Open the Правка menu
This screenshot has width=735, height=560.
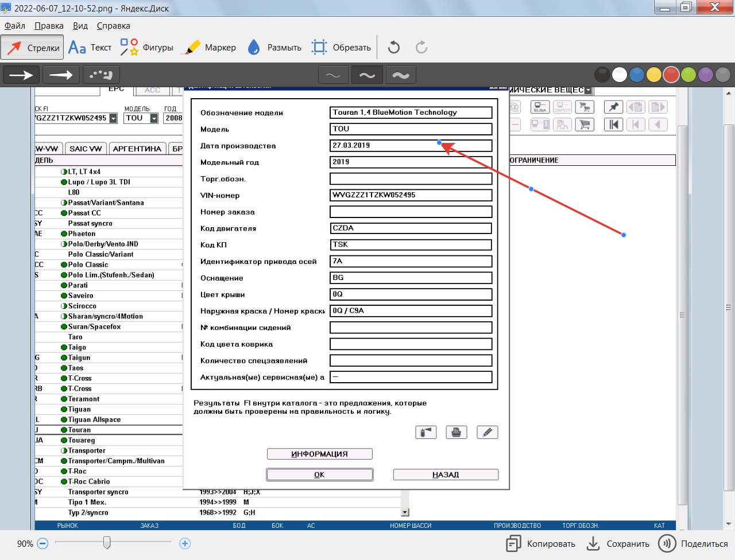pos(49,26)
